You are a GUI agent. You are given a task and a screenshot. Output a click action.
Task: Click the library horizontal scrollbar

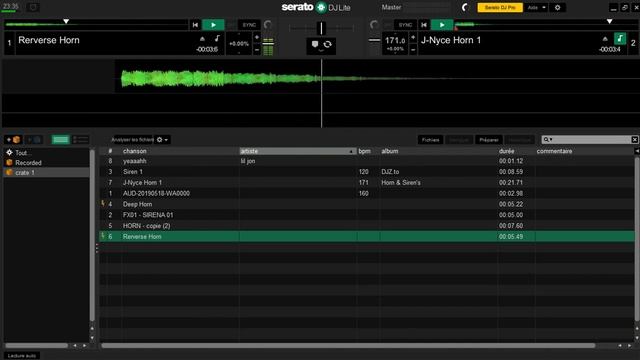pyautogui.click(x=348, y=346)
